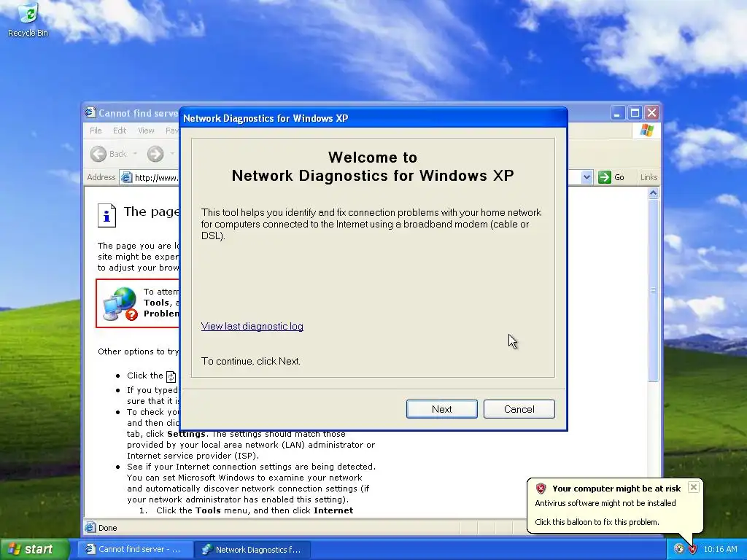Click the info icon beside the page heading
747x560 pixels.
pyautogui.click(x=107, y=215)
